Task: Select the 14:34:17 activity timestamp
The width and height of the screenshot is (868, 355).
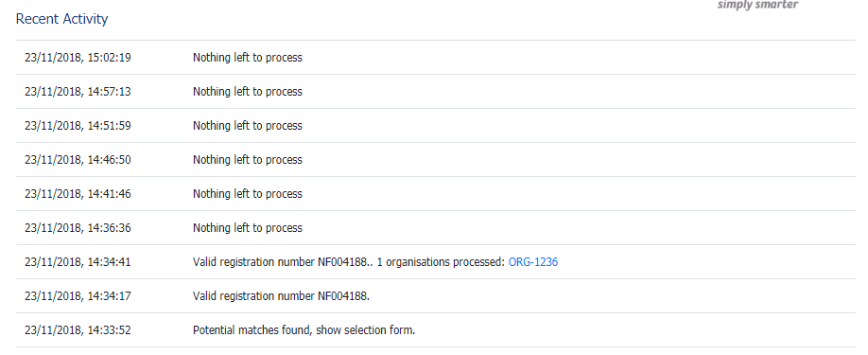Action: click(x=78, y=295)
